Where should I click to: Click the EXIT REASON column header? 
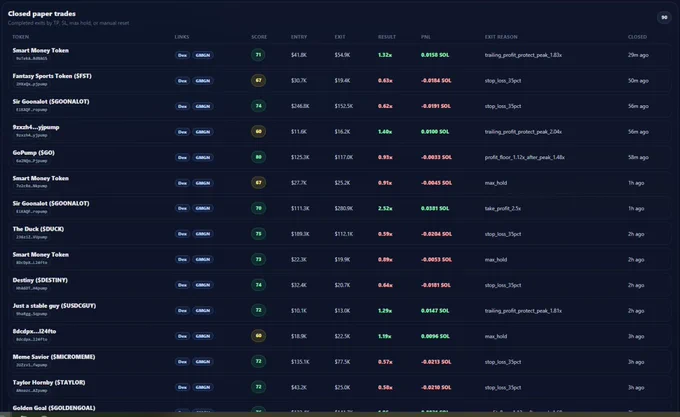[501, 37]
